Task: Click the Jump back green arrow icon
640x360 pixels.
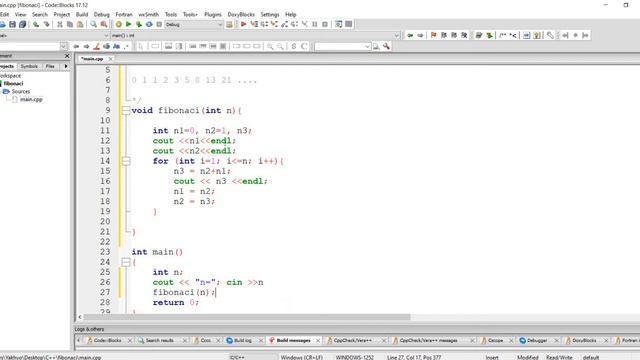Action: (410, 36)
